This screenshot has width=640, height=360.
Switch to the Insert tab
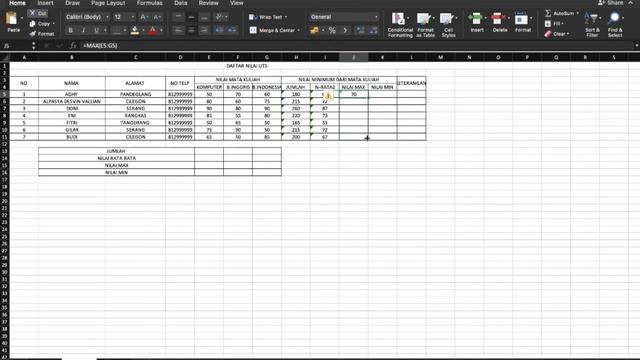click(x=45, y=3)
